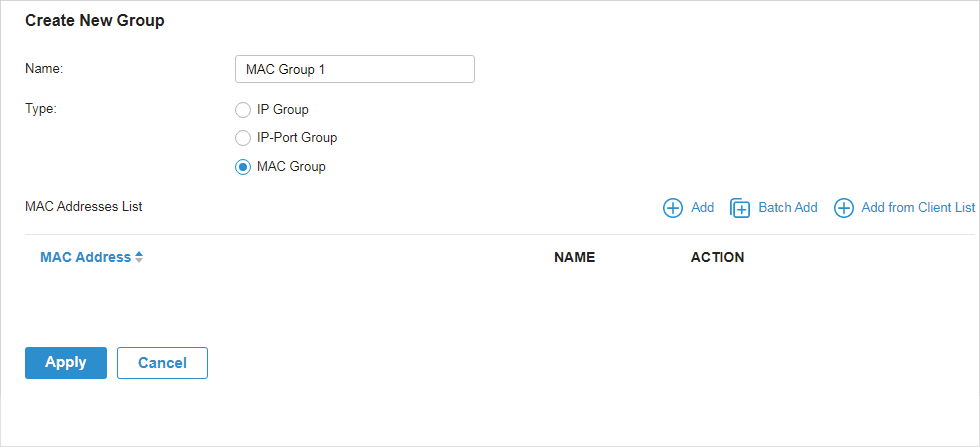Click the Batch Add stacked-squares icon
980x447 pixels.
(740, 208)
